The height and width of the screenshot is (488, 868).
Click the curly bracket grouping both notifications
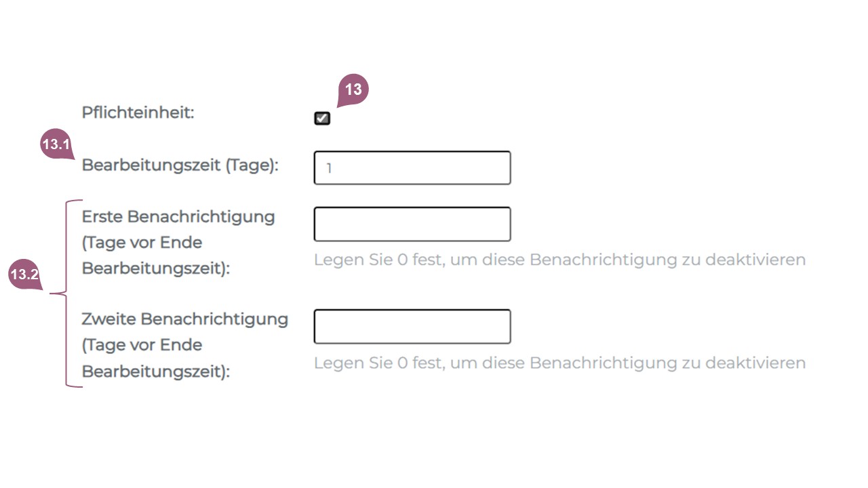coord(66,293)
